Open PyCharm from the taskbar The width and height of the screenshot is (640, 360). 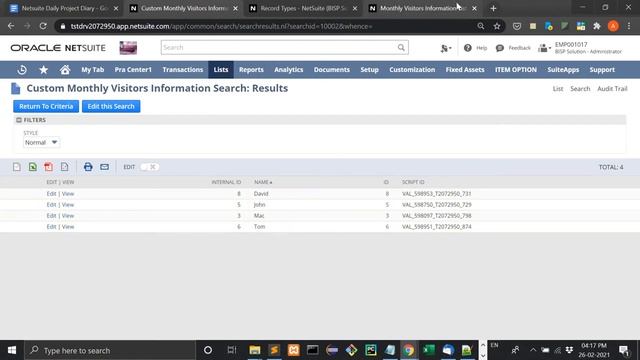pos(371,350)
